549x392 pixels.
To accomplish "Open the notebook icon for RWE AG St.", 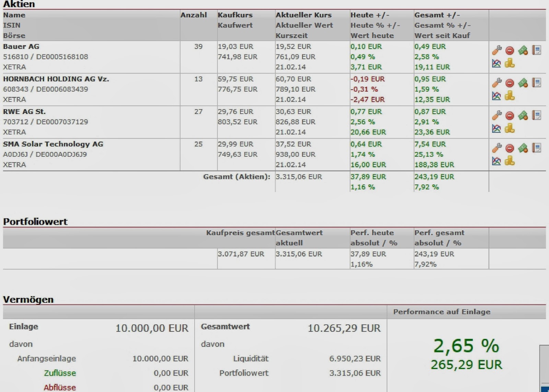I will (x=537, y=115).
